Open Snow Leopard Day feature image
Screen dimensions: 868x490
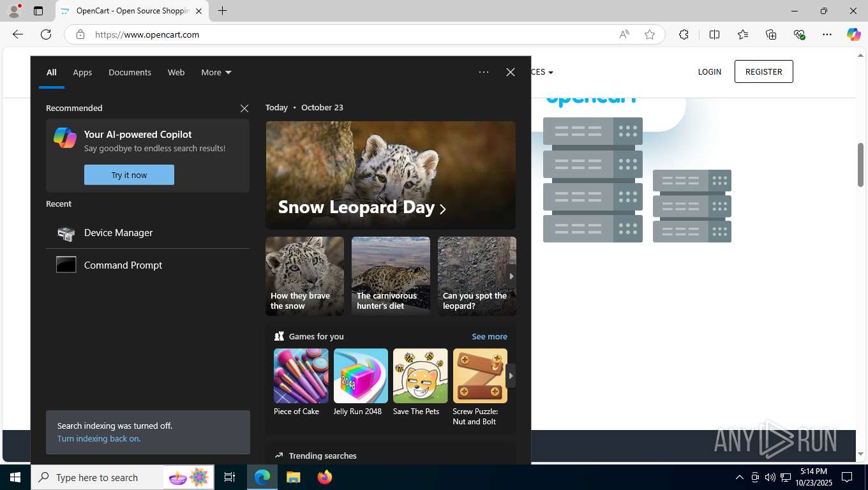click(x=391, y=175)
